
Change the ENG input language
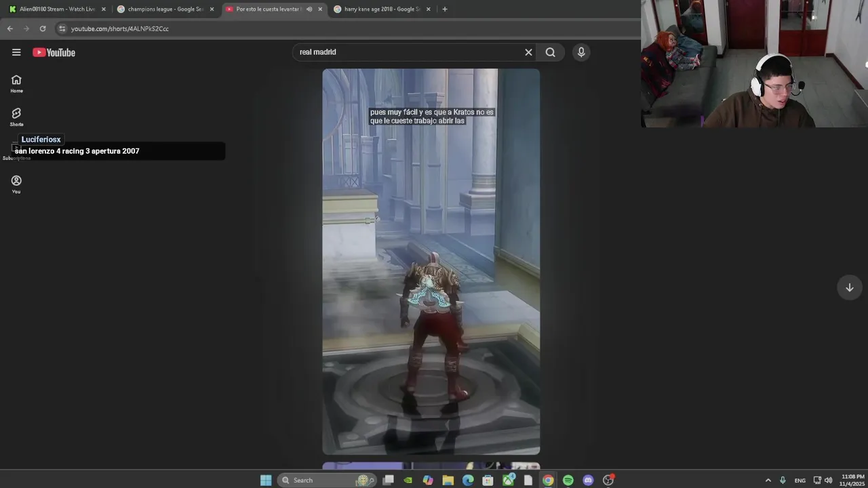800,481
